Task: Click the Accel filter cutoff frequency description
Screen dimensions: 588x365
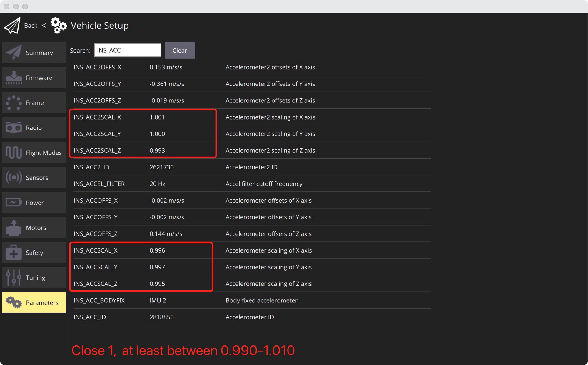Action: click(264, 184)
